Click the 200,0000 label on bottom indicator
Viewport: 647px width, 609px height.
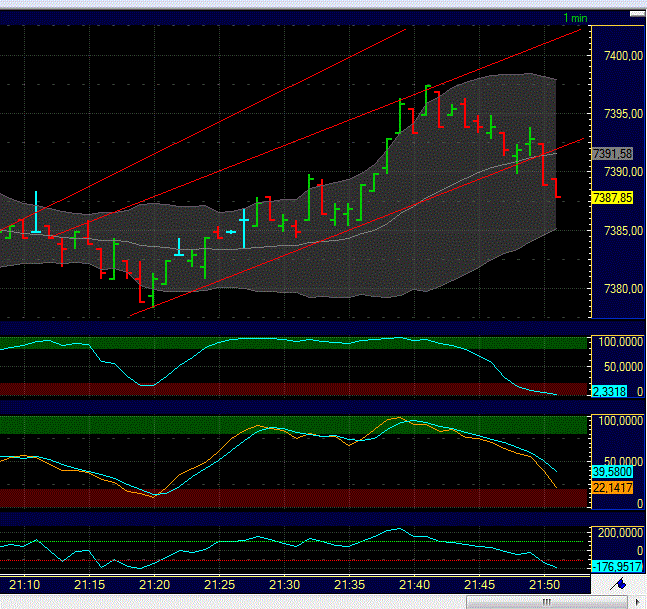[x=620, y=533]
